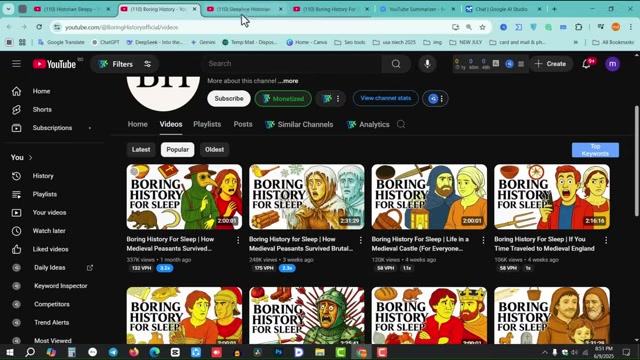Viewport: 640px width, 360px height.
Task: Click the sliders icon beside Filters
Action: tap(147, 64)
